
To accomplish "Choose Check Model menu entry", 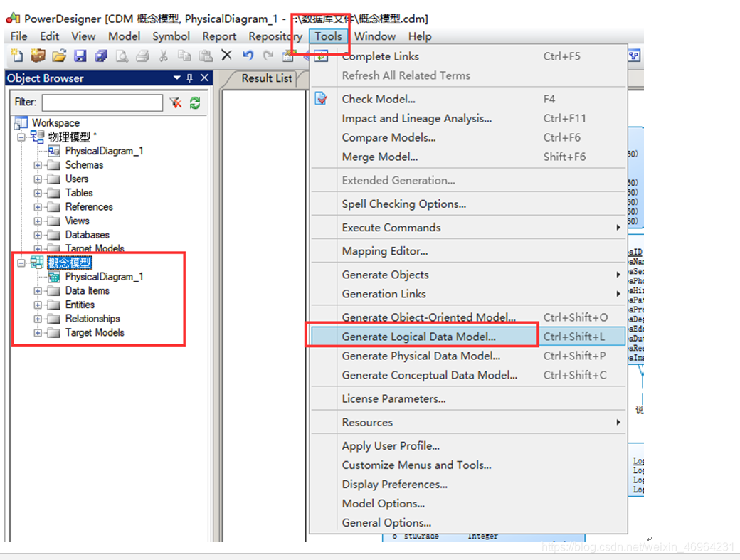I will pyautogui.click(x=468, y=99).
